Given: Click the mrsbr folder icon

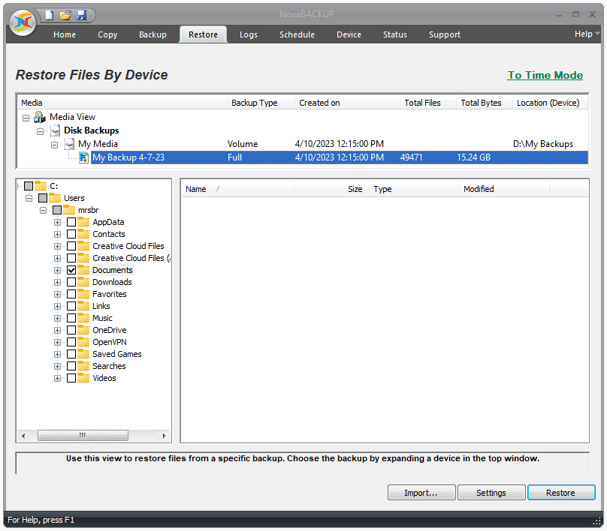Looking at the screenshot, I should pyautogui.click(x=69, y=210).
